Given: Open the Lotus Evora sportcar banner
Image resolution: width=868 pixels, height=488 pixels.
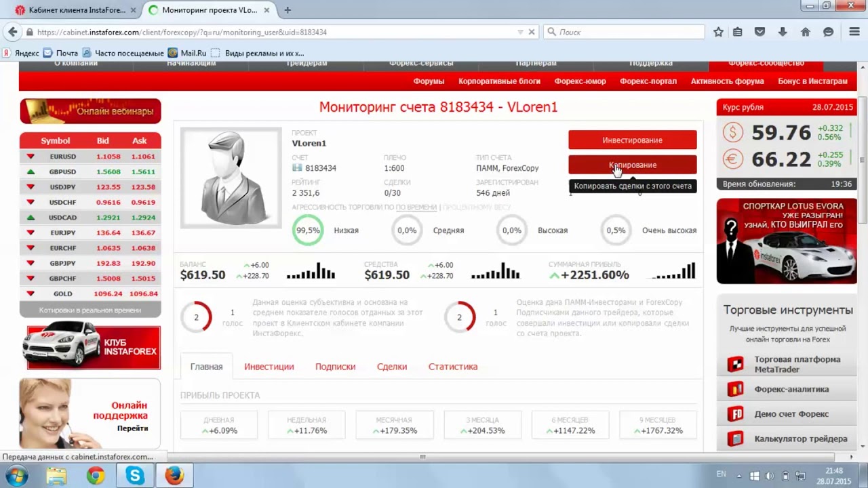Looking at the screenshot, I should pos(787,241).
